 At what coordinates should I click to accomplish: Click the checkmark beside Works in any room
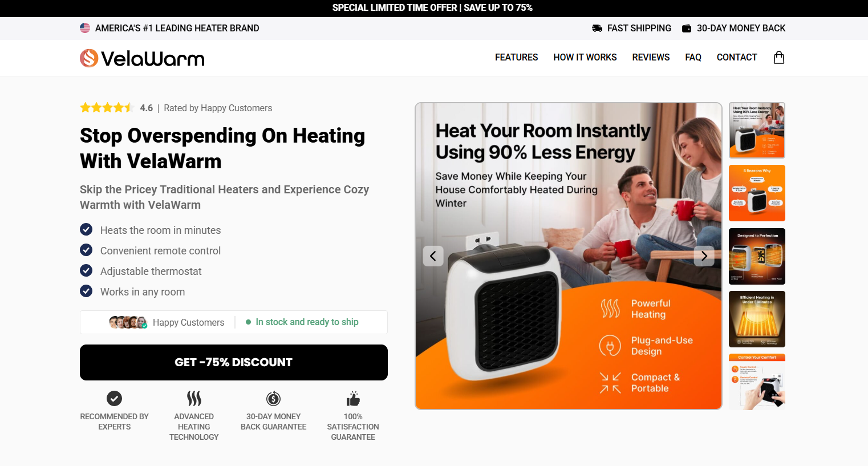pos(86,291)
